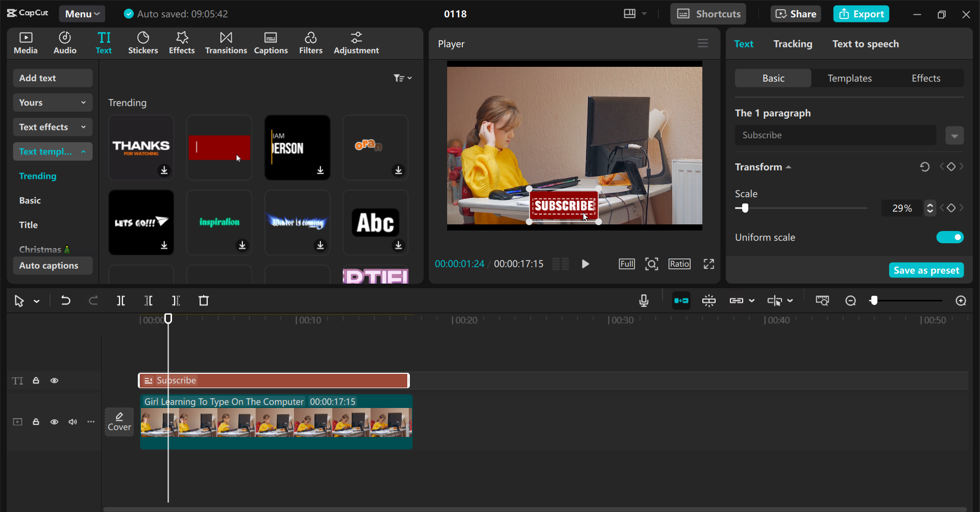980x512 pixels.
Task: Hide the video track with eye icon
Action: (x=54, y=422)
